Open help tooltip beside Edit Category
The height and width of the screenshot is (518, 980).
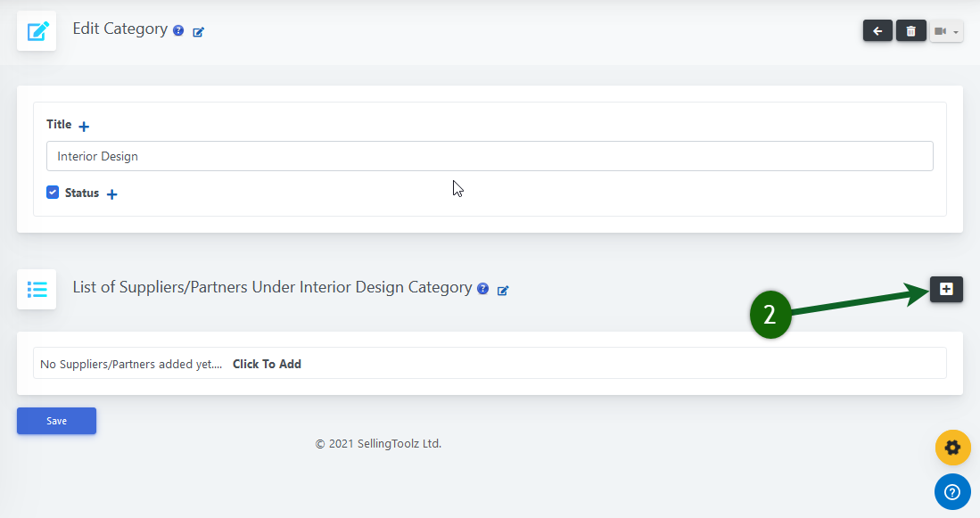click(178, 30)
